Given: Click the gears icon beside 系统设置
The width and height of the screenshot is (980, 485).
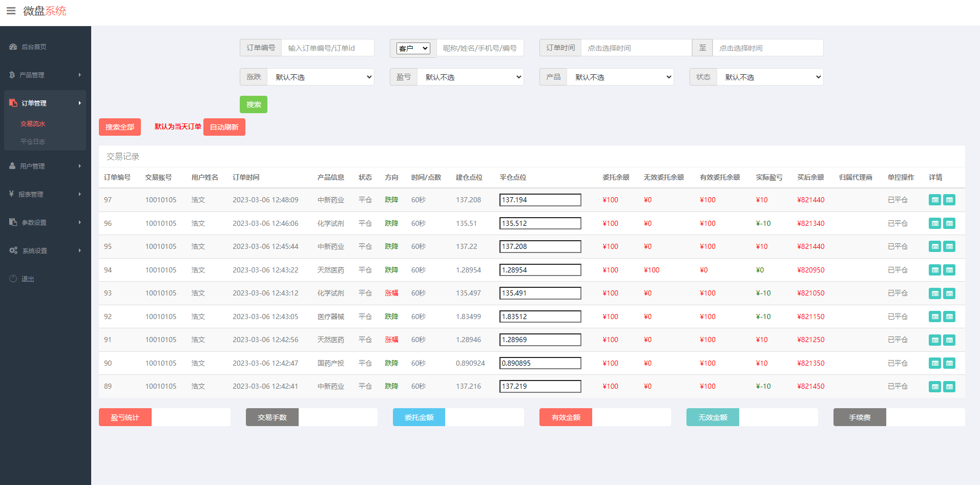Looking at the screenshot, I should pyautogui.click(x=13, y=250).
